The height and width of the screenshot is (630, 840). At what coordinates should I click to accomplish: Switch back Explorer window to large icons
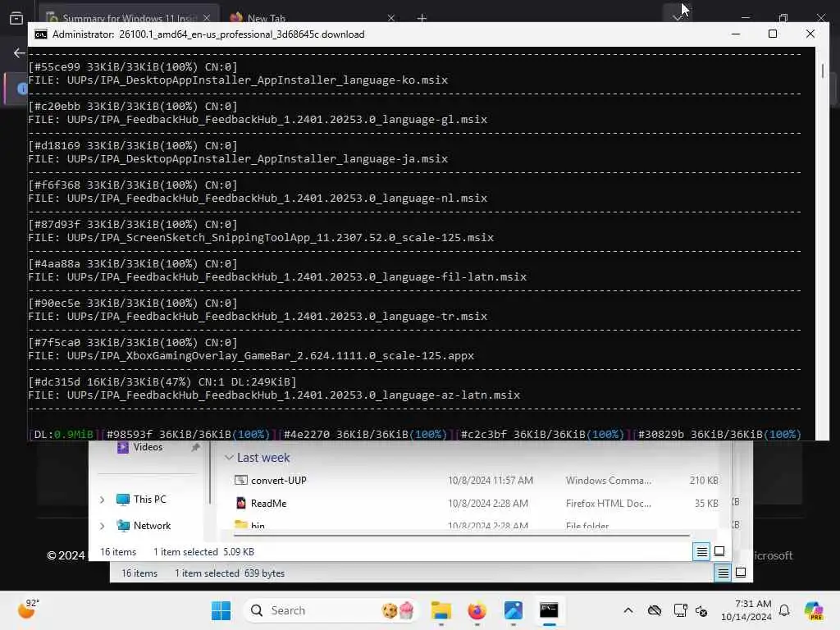click(x=741, y=573)
